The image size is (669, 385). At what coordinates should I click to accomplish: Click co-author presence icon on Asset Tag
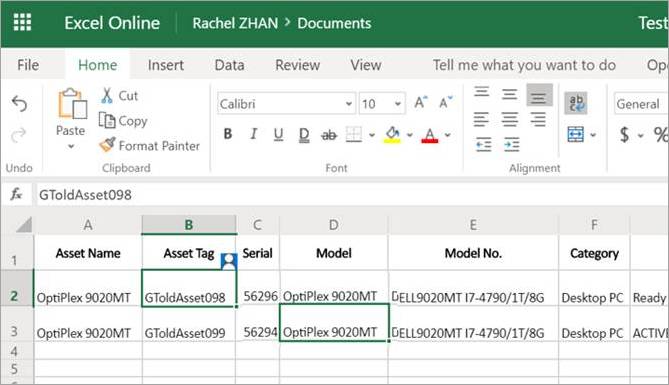click(x=229, y=261)
